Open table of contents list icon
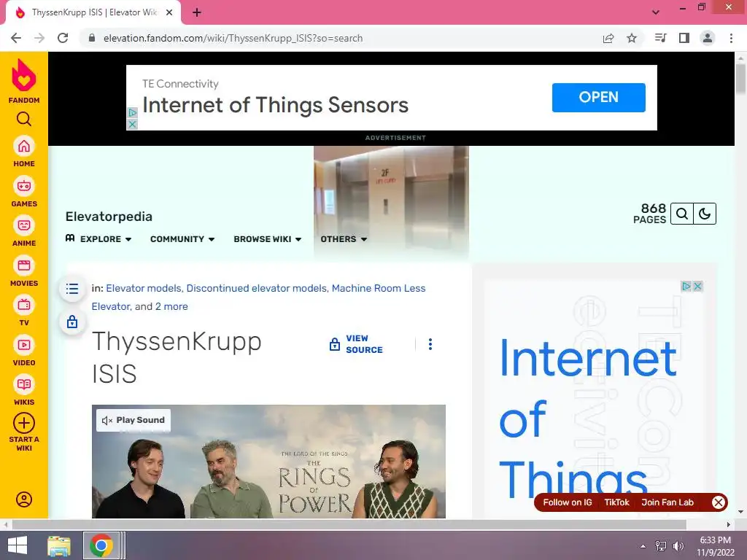 pos(72,289)
